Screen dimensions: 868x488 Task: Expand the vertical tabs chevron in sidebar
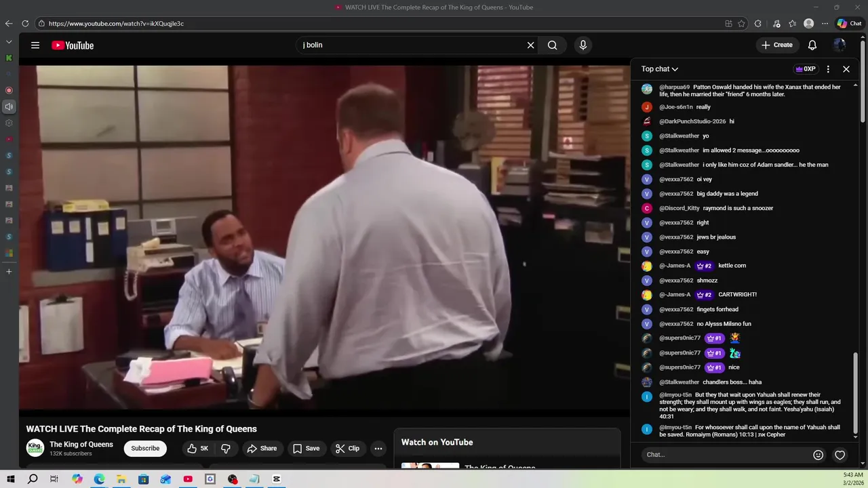9,41
